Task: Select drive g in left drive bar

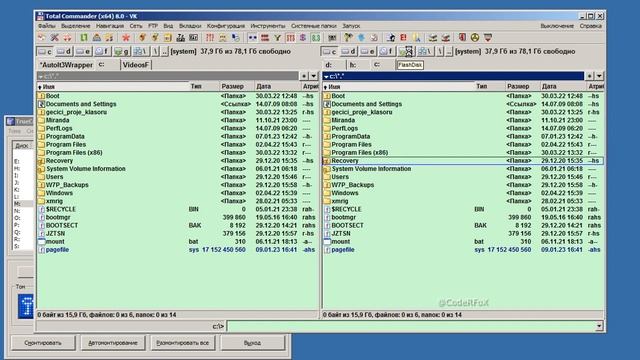Action: 122,51
